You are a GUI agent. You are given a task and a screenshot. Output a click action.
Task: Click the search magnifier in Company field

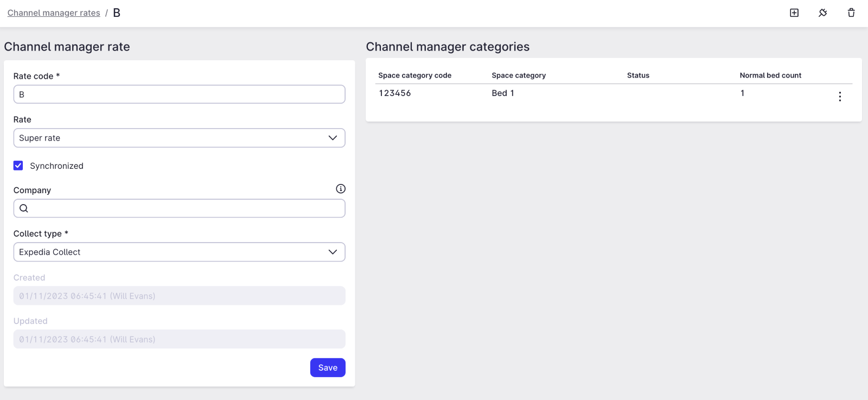[x=24, y=208]
